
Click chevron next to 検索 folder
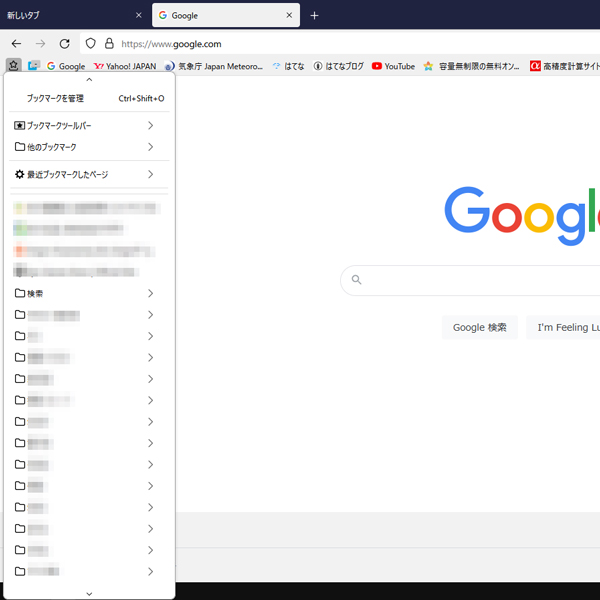pos(150,293)
